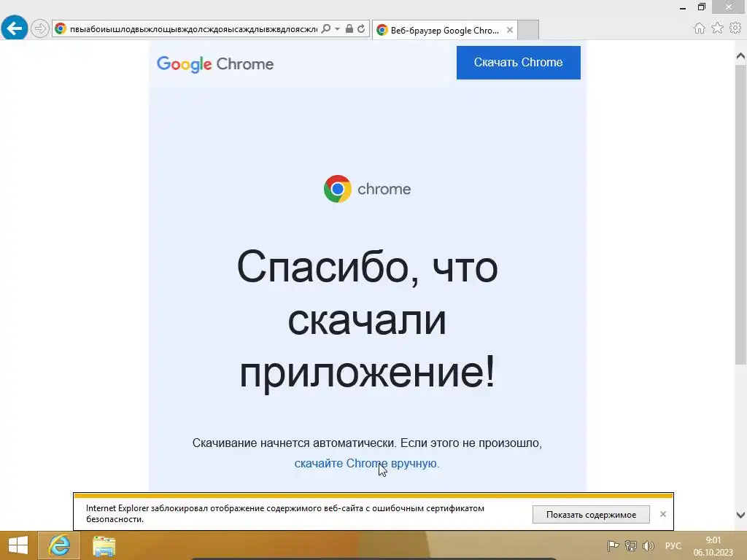Close the Google Chrome browser tab
This screenshot has width=747, height=560.
point(510,30)
